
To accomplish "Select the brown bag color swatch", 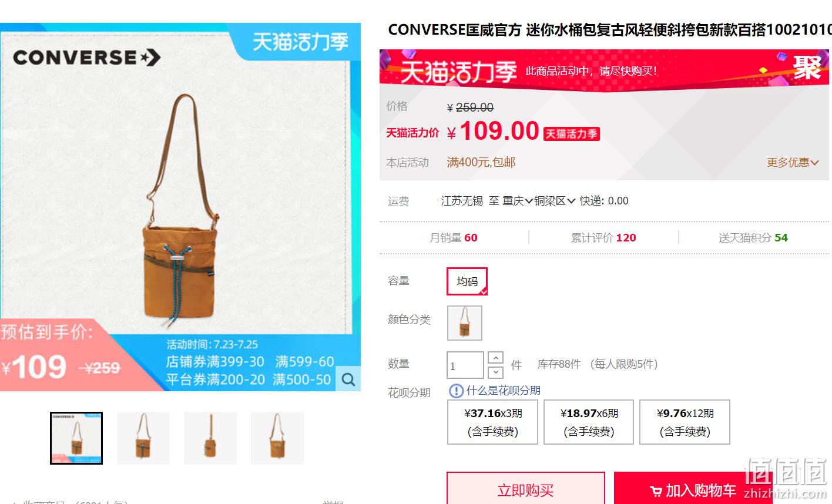I will [x=465, y=322].
